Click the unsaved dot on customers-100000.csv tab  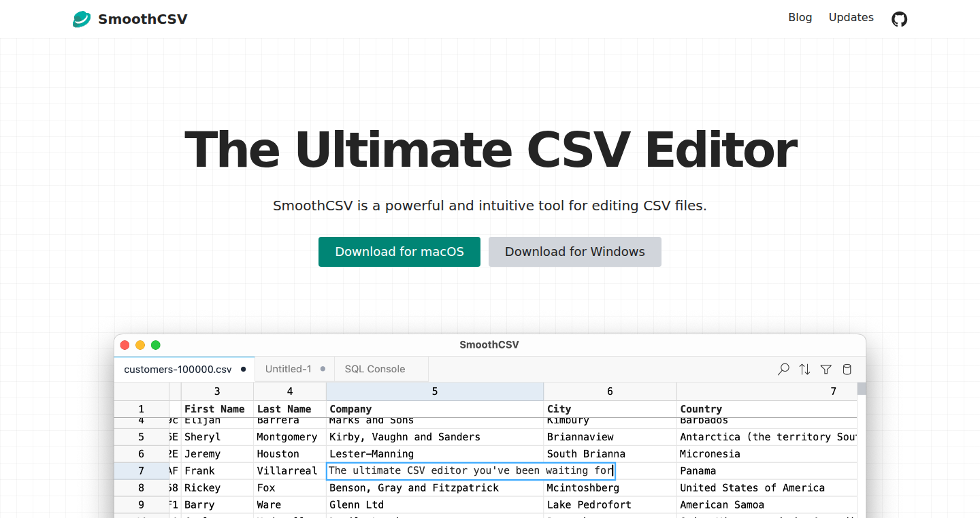tap(243, 369)
